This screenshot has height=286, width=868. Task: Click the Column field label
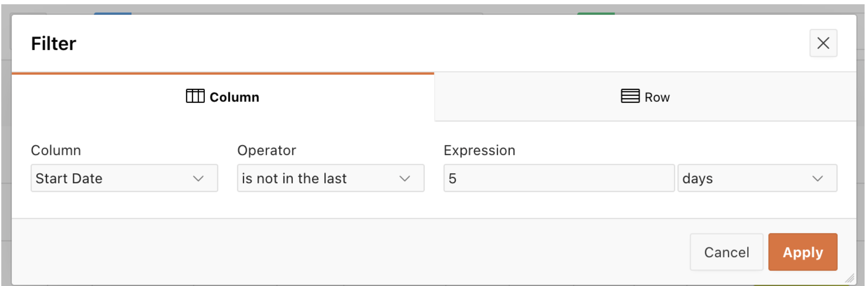pos(56,150)
